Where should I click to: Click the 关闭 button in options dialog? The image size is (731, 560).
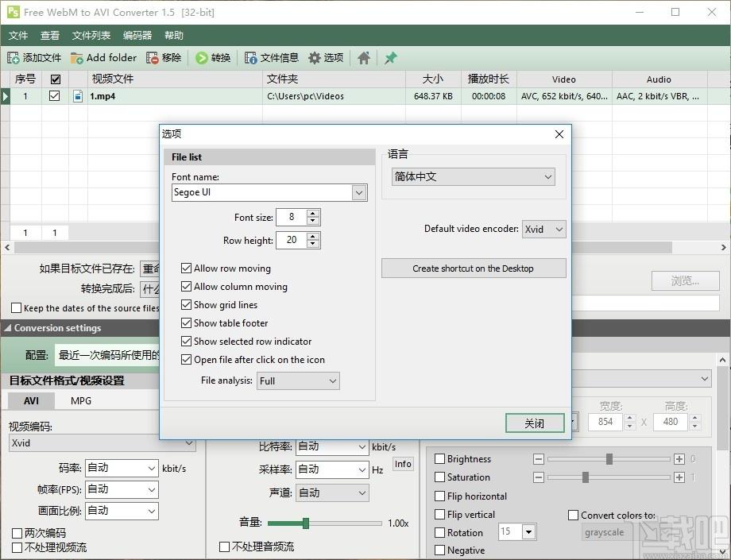535,423
